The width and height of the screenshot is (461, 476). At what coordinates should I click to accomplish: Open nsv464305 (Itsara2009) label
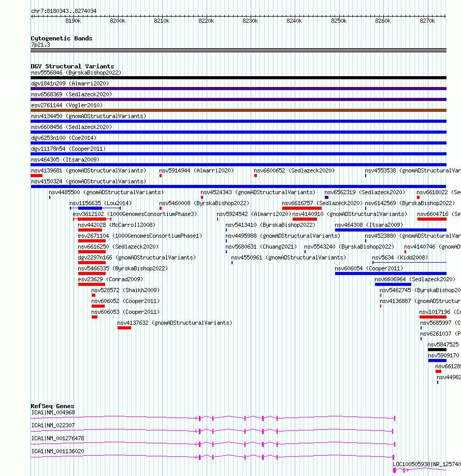[x=65, y=160]
